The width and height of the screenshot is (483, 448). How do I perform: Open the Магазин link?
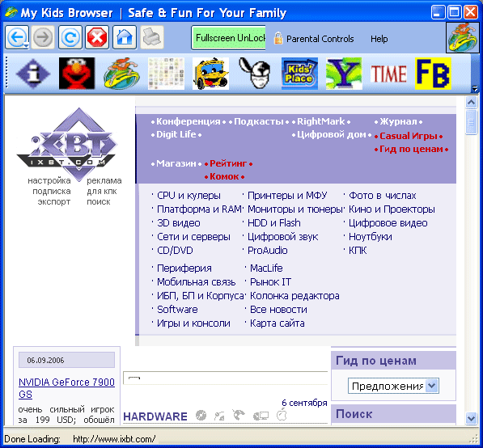176,163
